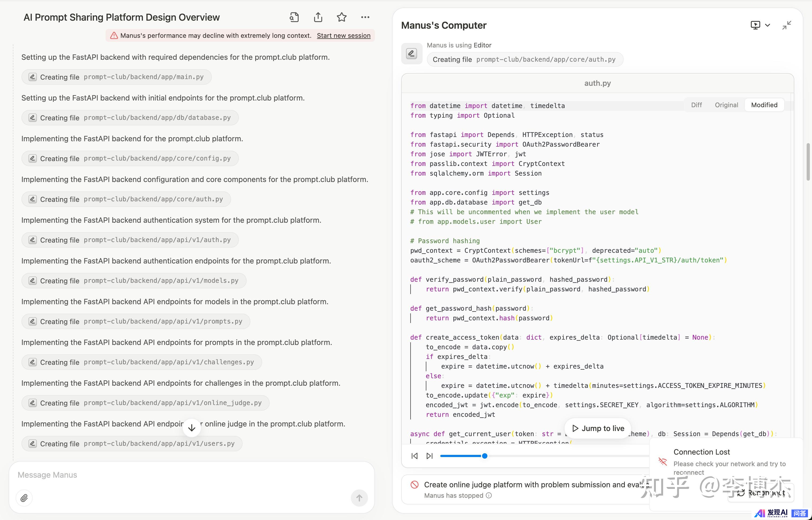This screenshot has height=520, width=812.
Task: Open the three-dot more options menu
Action: [x=365, y=17]
